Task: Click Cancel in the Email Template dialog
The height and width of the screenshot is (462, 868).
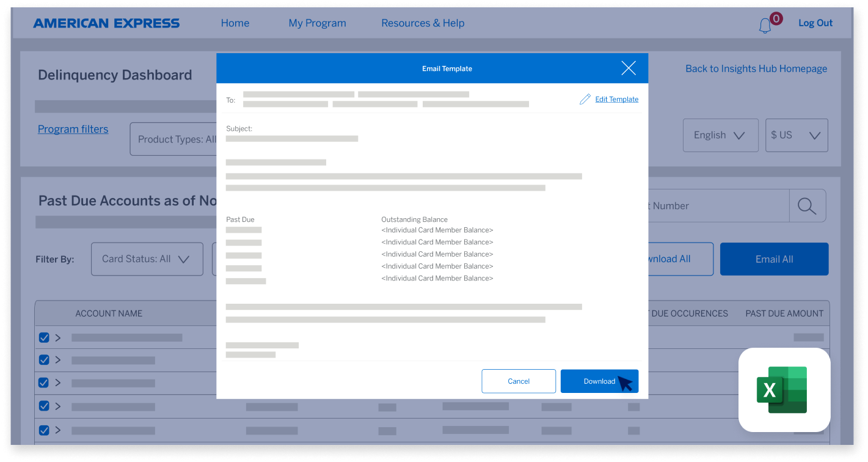Action: [x=519, y=381]
